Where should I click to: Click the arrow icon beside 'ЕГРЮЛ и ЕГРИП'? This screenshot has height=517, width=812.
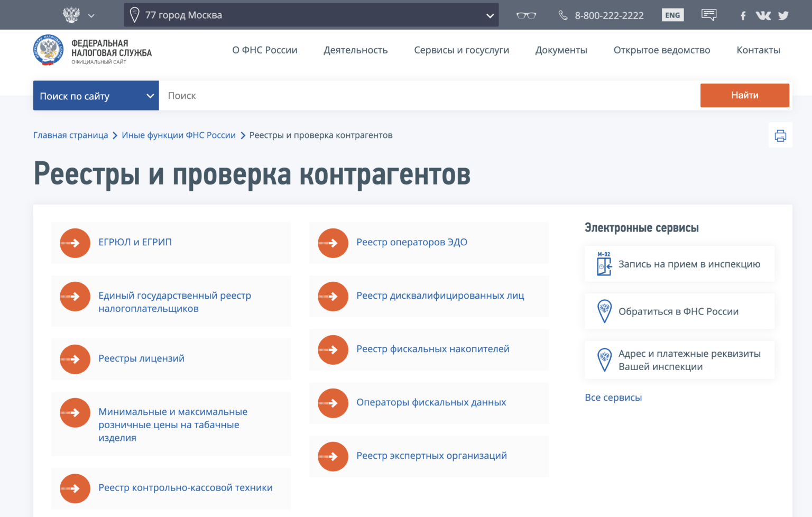[75, 243]
